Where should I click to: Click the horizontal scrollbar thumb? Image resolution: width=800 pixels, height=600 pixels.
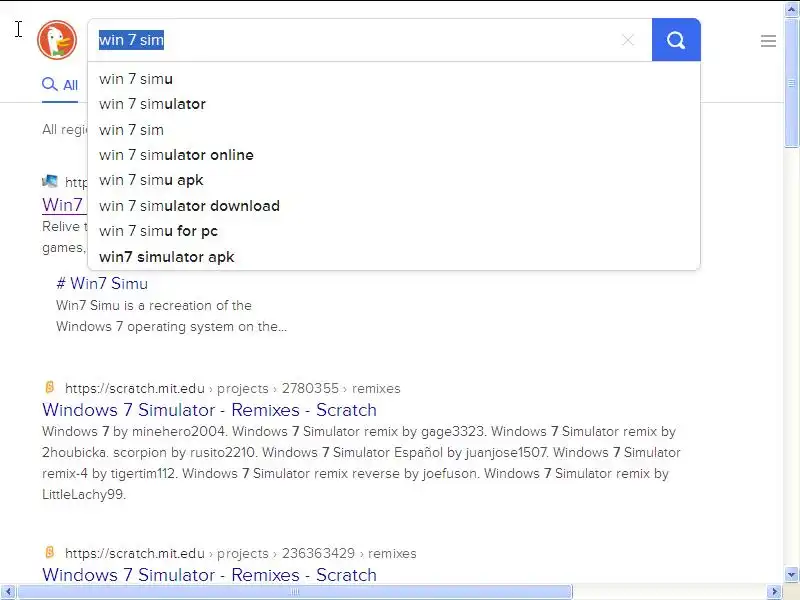tap(294, 592)
